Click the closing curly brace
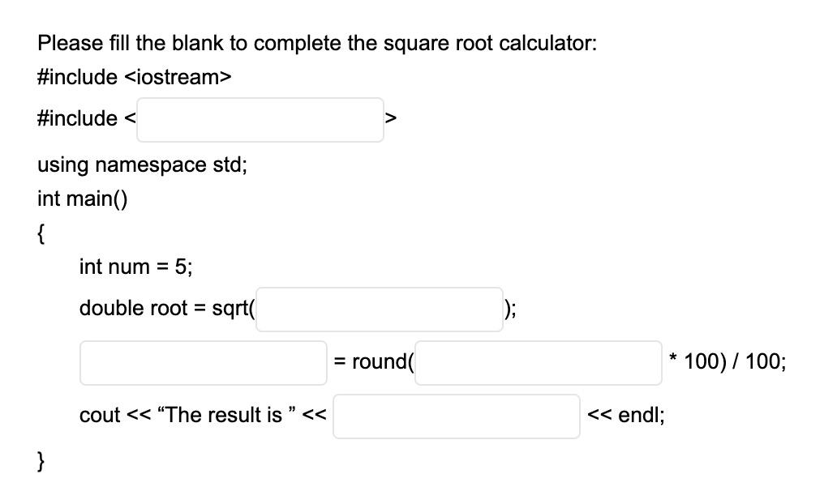Screen dimensions: 837x504 pos(40,462)
